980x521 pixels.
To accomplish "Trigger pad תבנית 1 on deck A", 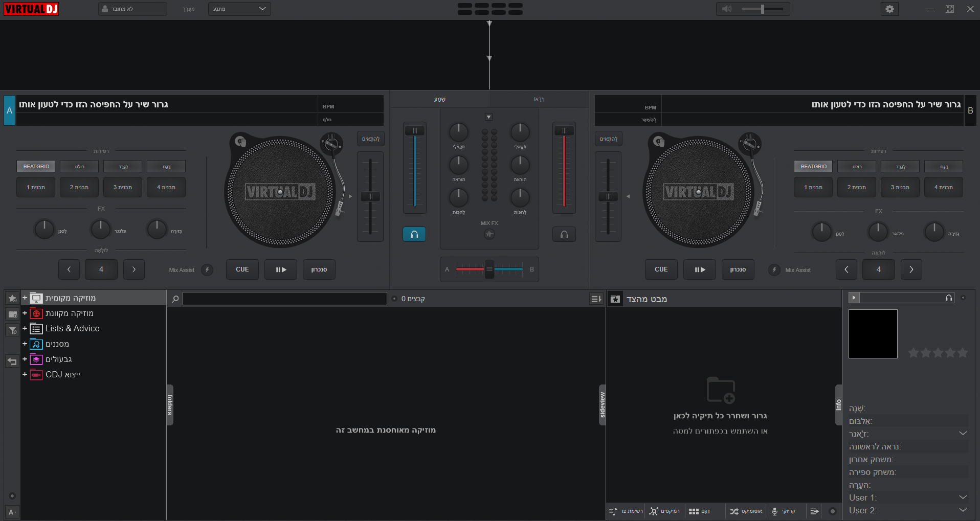I will (36, 187).
